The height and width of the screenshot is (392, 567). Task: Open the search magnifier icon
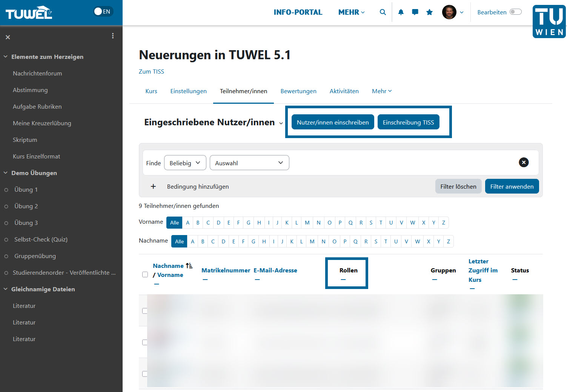[x=383, y=12]
